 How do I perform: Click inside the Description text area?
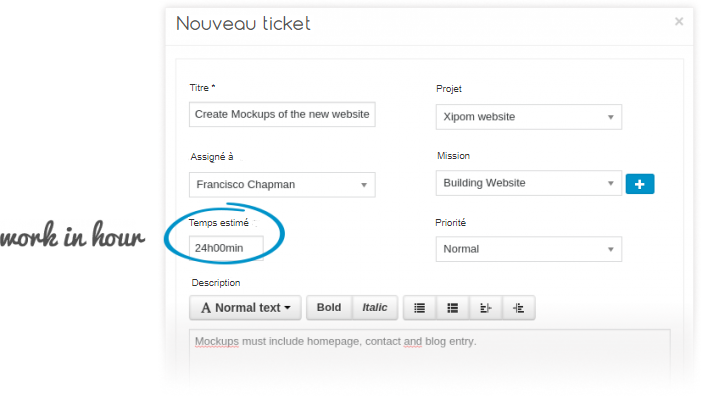(x=430, y=358)
